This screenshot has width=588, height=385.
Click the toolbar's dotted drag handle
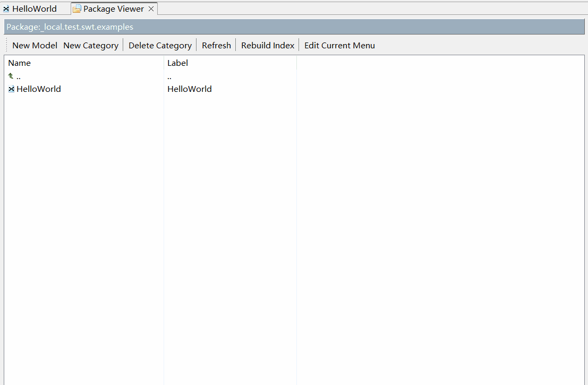point(6,45)
